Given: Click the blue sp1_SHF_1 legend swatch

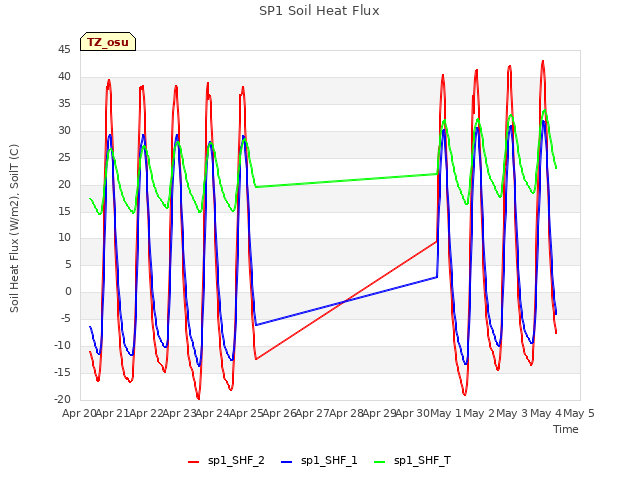Looking at the screenshot, I should tap(287, 462).
